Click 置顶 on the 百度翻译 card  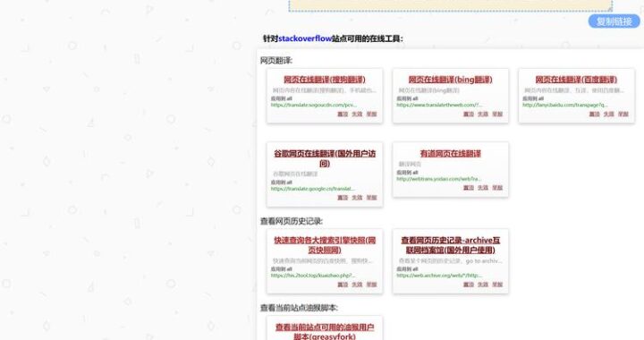click(594, 115)
